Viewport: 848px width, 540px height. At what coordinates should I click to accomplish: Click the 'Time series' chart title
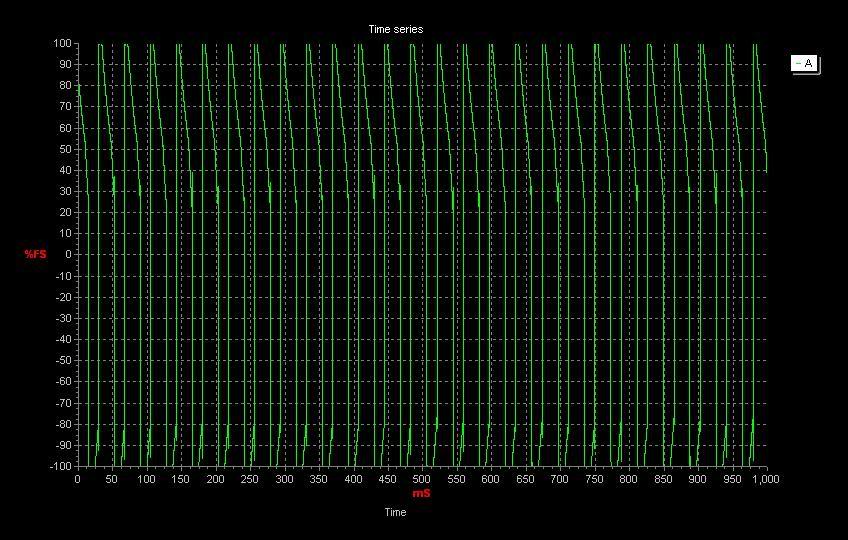[x=395, y=29]
